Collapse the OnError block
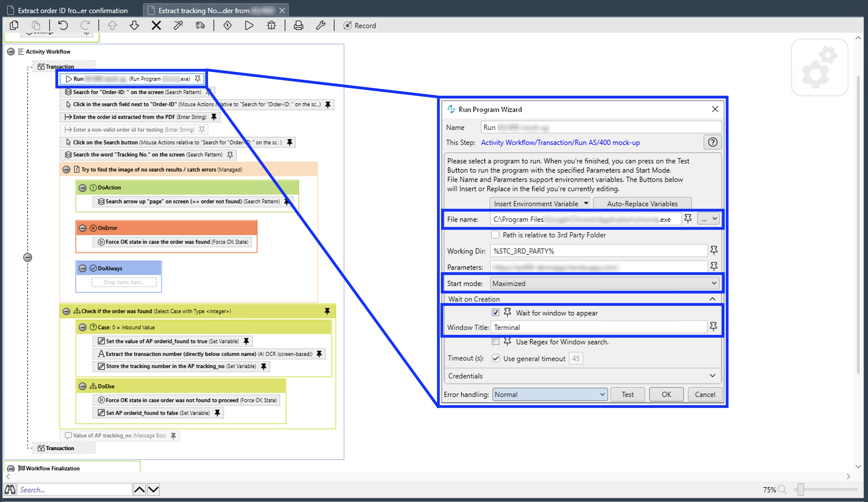The image size is (868, 502). click(83, 228)
